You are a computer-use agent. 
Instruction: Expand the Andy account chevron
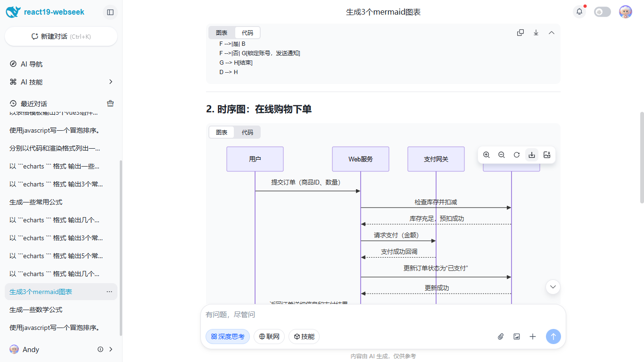pyautogui.click(x=111, y=349)
